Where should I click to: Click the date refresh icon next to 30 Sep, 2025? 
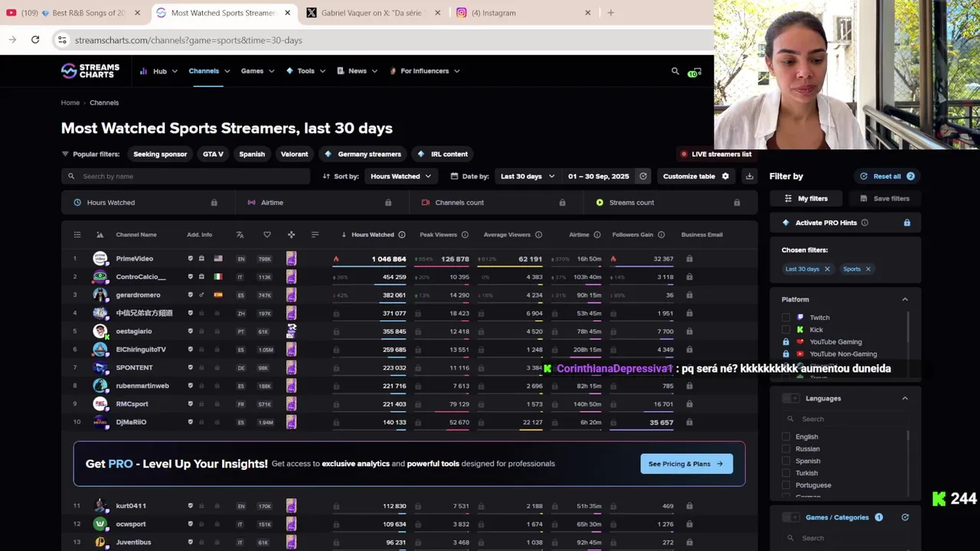click(643, 176)
